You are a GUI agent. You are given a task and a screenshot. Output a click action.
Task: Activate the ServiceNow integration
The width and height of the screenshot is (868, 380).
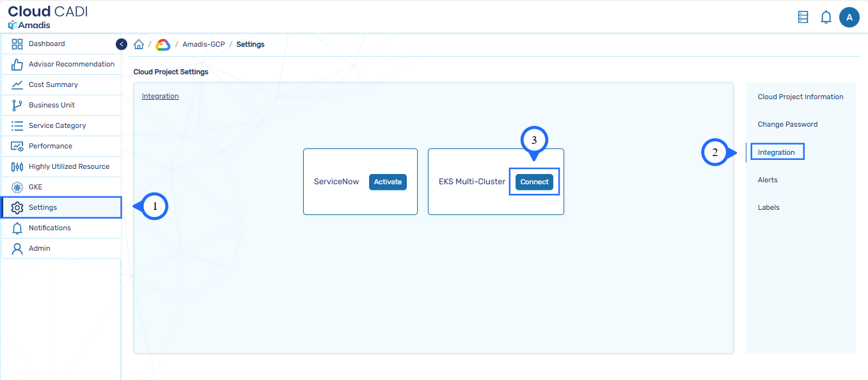pyautogui.click(x=388, y=182)
